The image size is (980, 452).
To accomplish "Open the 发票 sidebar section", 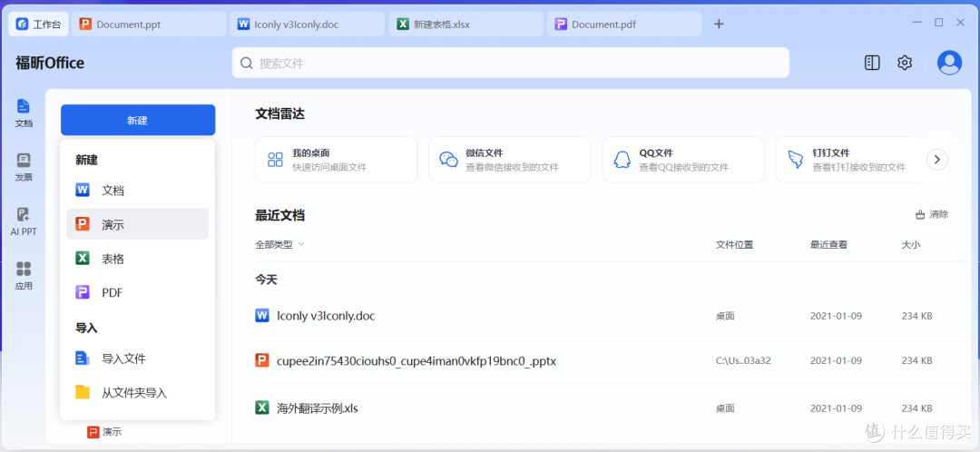I will 24,168.
